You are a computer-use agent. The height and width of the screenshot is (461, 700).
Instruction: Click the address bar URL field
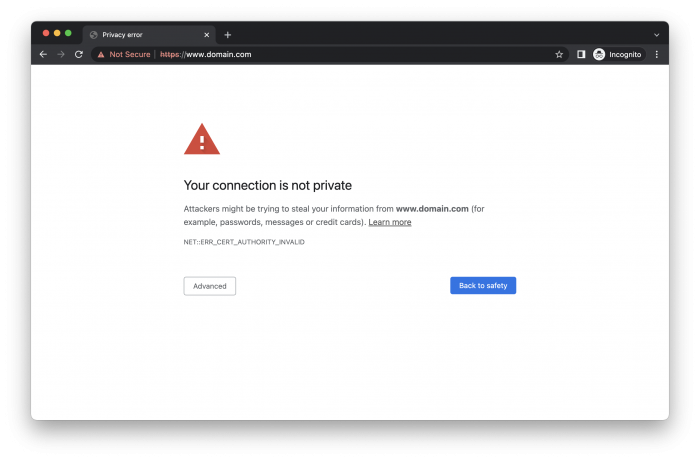(350, 54)
